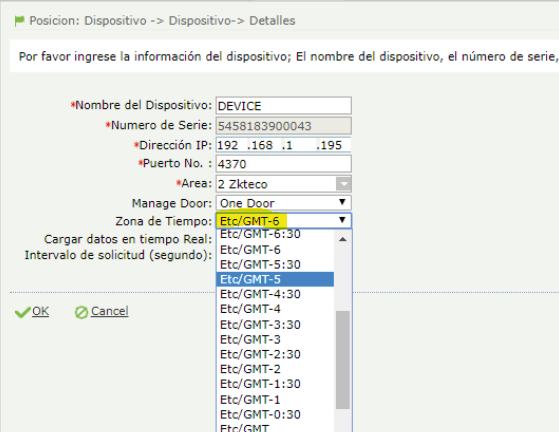Click the green flag position icon
The height and width of the screenshot is (432, 559).
tap(19, 21)
